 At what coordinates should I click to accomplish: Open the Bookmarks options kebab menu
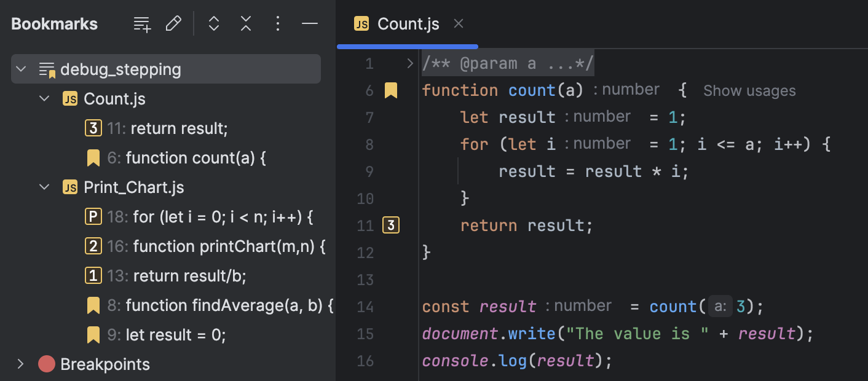click(x=278, y=23)
